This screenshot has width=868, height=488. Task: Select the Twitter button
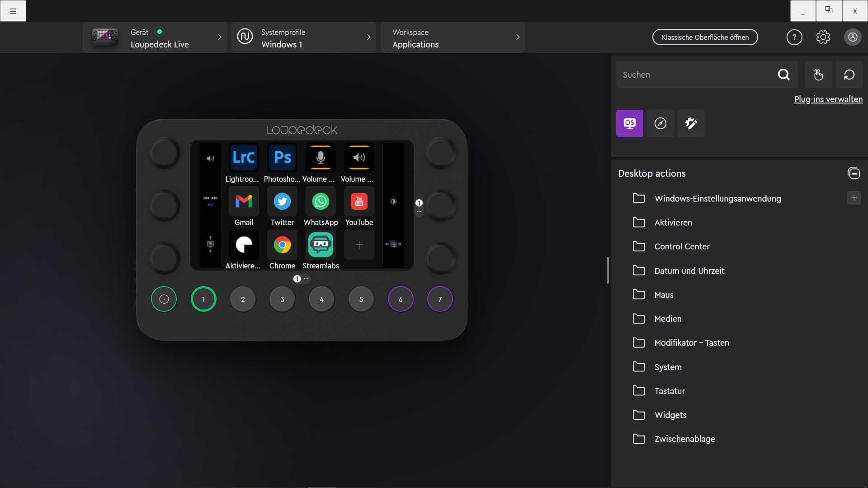point(283,201)
